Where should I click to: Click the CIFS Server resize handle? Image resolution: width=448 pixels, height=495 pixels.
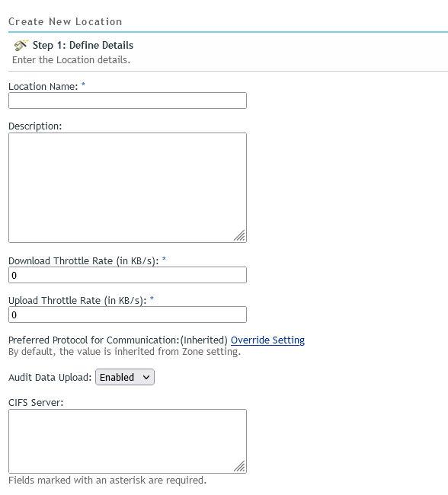(239, 466)
